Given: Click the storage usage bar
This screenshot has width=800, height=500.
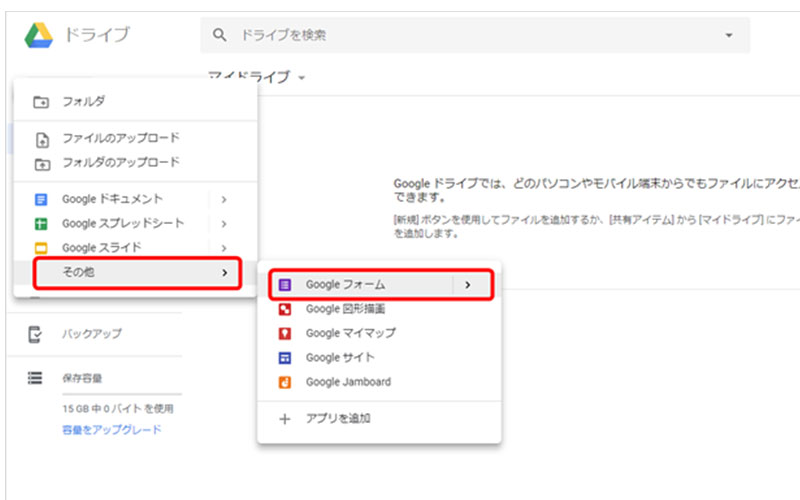Looking at the screenshot, I should pyautogui.click(x=122, y=394).
